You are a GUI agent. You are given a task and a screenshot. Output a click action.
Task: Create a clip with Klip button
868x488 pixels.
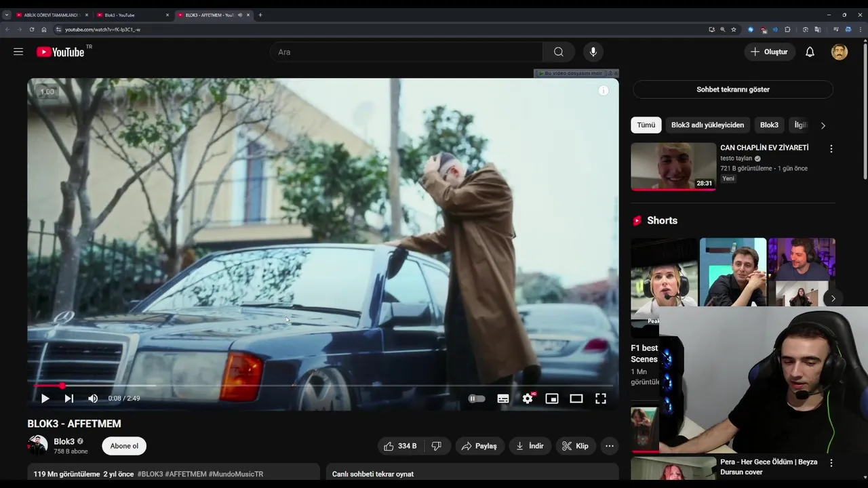pyautogui.click(x=575, y=446)
